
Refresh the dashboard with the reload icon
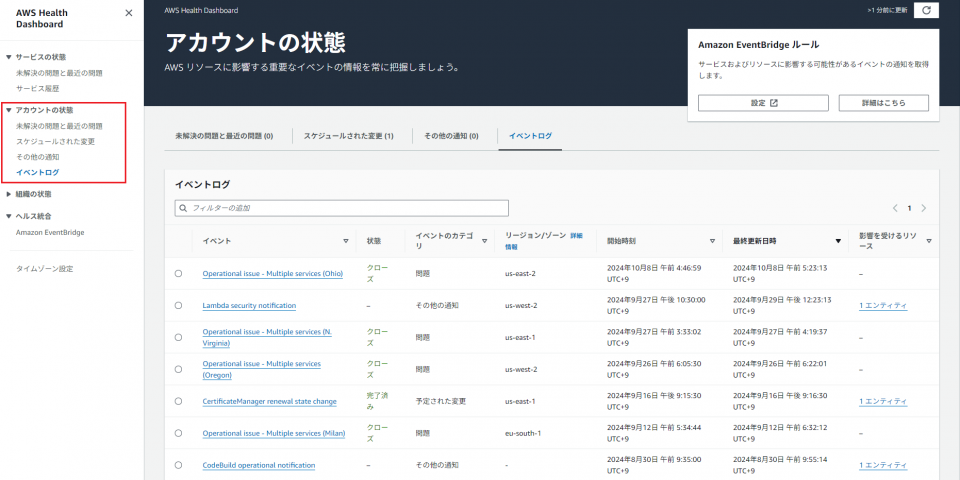926,10
